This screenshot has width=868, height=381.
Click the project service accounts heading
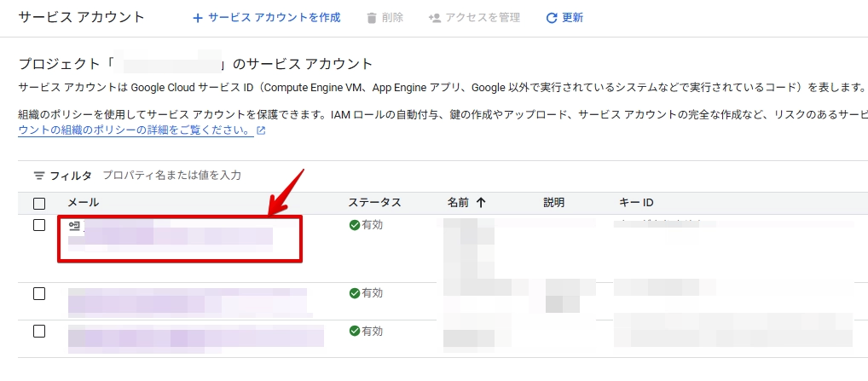[195, 64]
